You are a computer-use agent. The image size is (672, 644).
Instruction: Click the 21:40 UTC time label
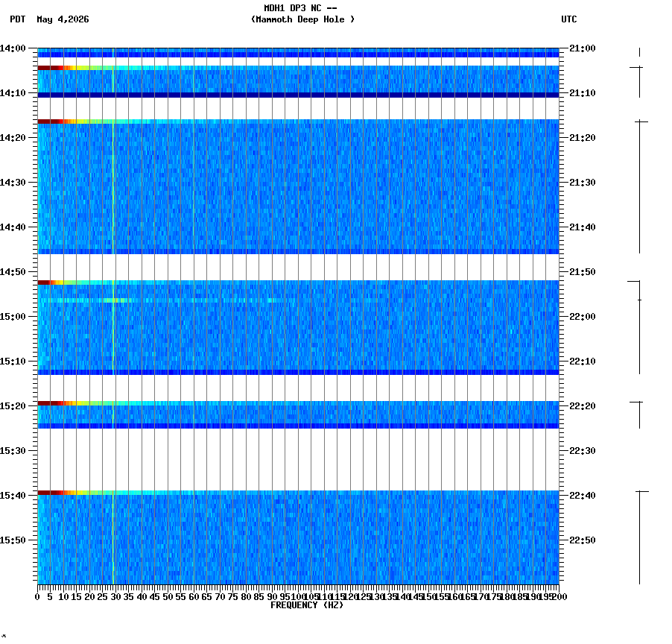[x=583, y=227]
